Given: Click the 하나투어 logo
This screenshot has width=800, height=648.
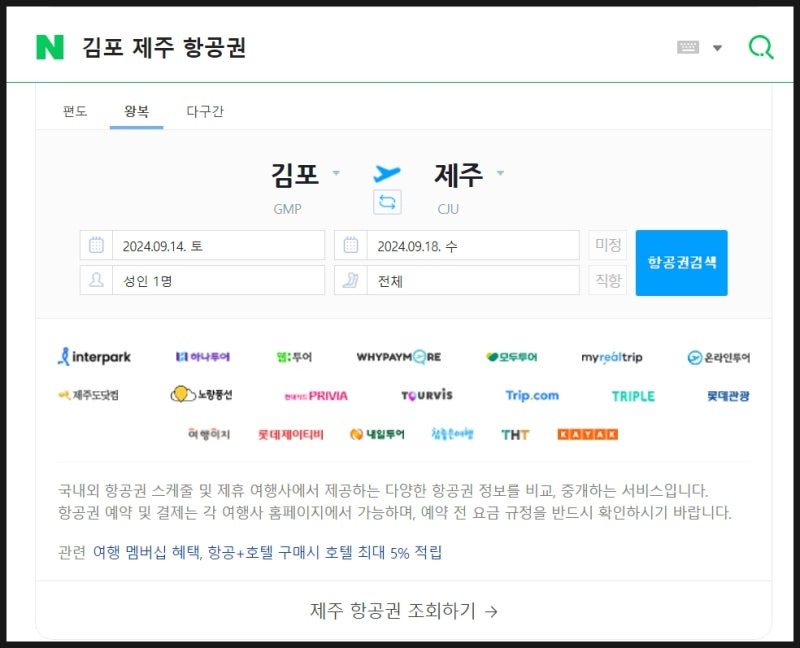Looking at the screenshot, I should pyautogui.click(x=203, y=357).
